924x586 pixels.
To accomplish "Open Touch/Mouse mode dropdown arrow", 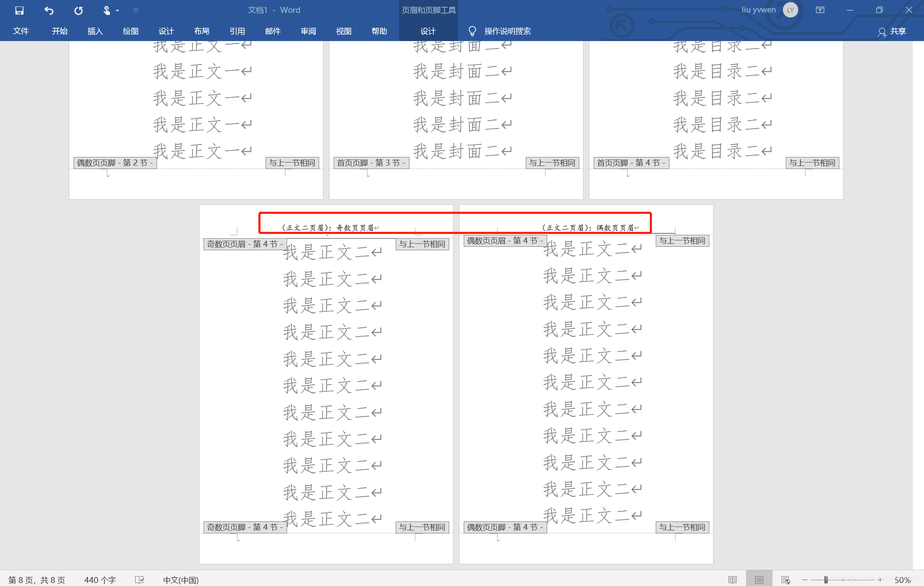I will [117, 10].
